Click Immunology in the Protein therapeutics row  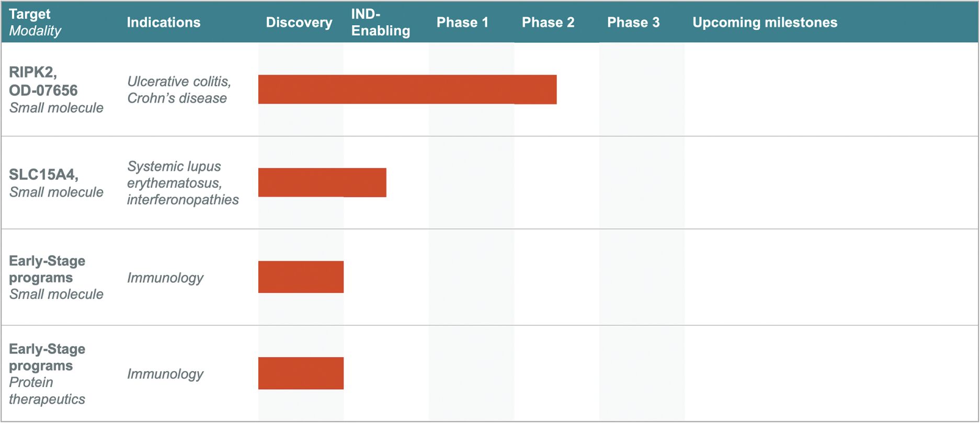(165, 374)
